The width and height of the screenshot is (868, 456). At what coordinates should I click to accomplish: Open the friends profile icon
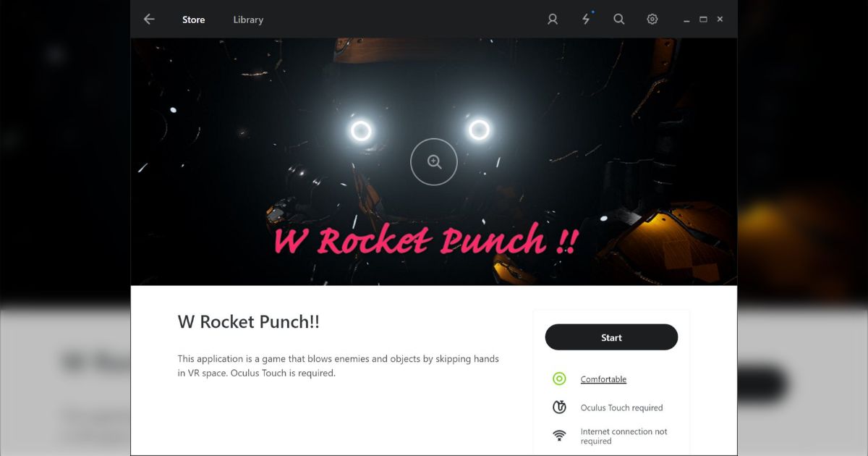(x=553, y=20)
